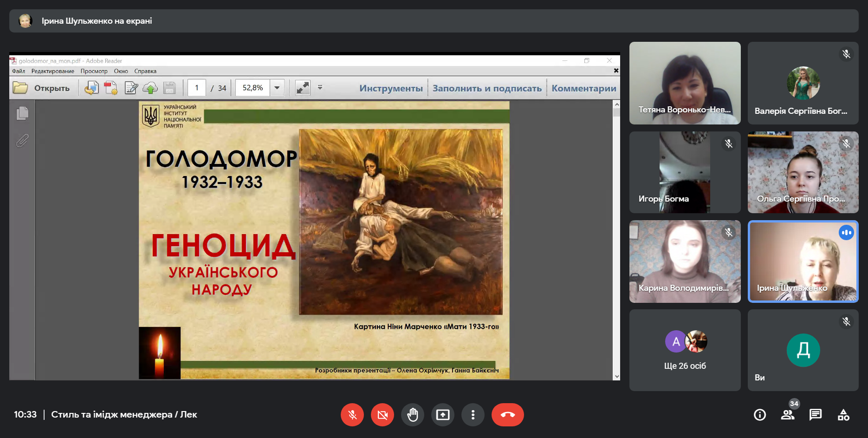Click create PDF icon with red badge
Viewport: 868px width, 438px height.
click(111, 88)
